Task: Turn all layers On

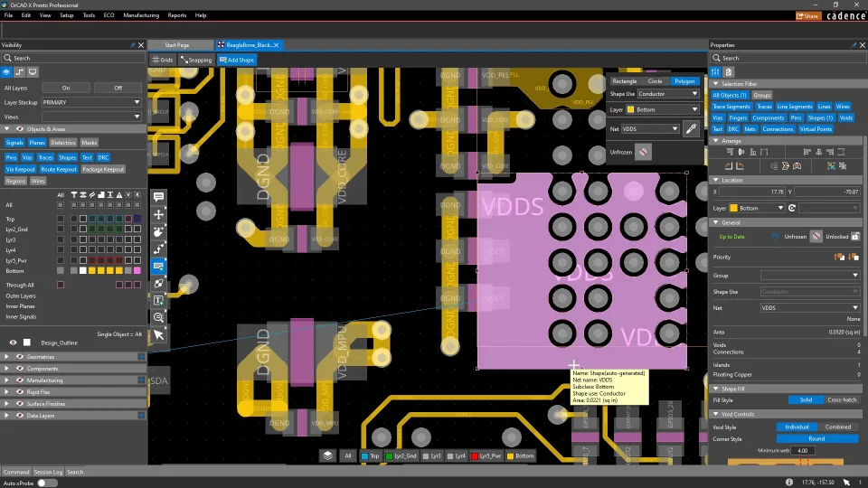Action: pos(66,88)
